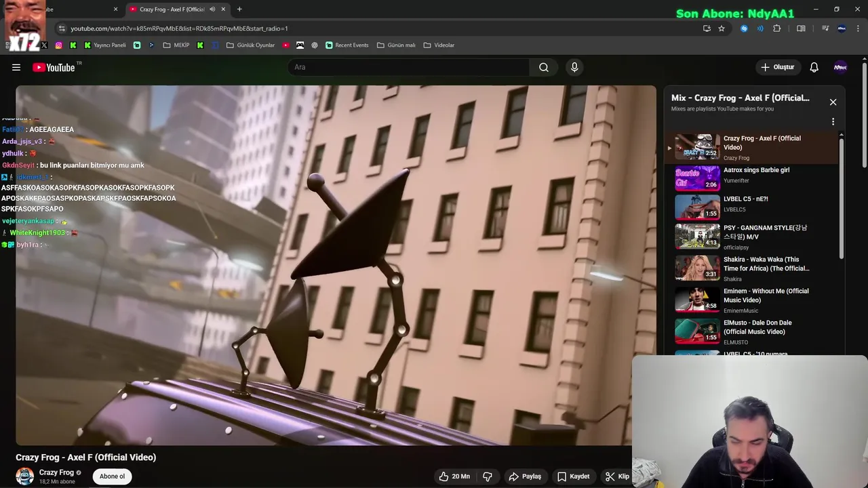Click the 18,2 Mn abone text
Viewport: 868px width, 488px height.
57,482
